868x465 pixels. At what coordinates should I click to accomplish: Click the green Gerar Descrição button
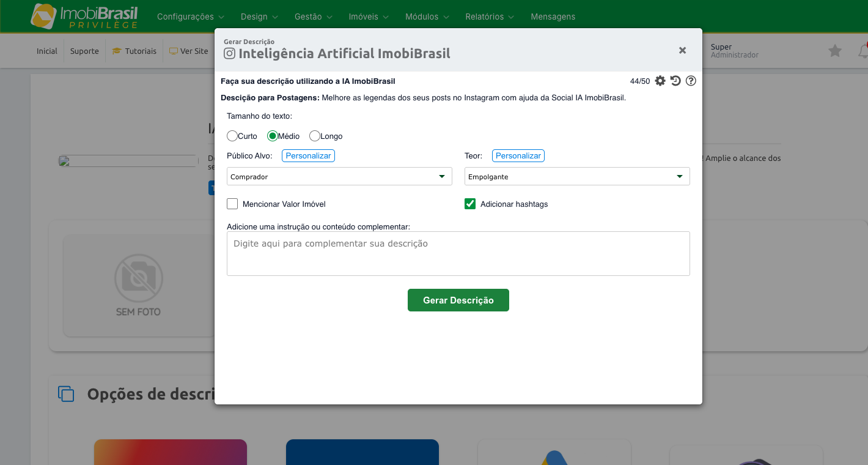point(458,300)
